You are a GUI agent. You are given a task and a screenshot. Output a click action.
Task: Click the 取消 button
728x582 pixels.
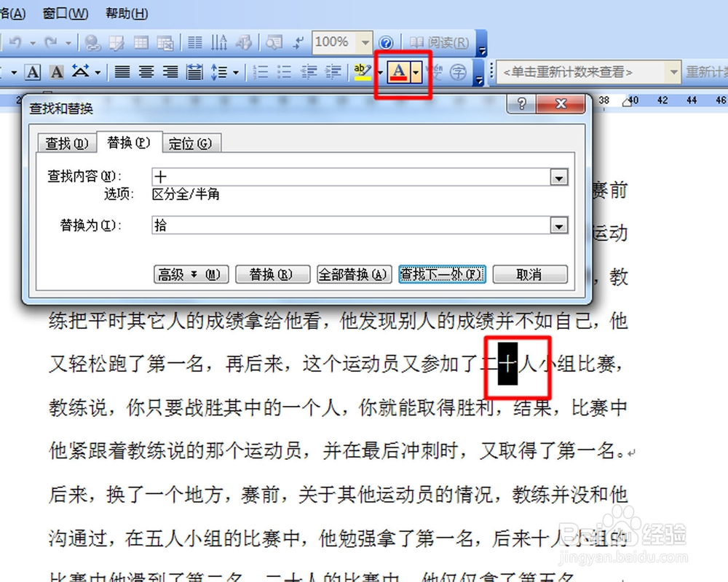pyautogui.click(x=530, y=274)
